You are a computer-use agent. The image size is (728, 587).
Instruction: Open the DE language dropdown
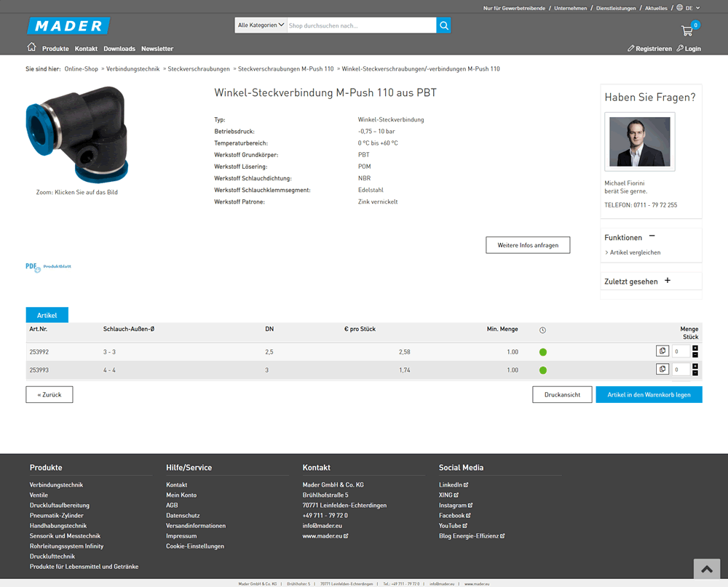click(x=693, y=8)
